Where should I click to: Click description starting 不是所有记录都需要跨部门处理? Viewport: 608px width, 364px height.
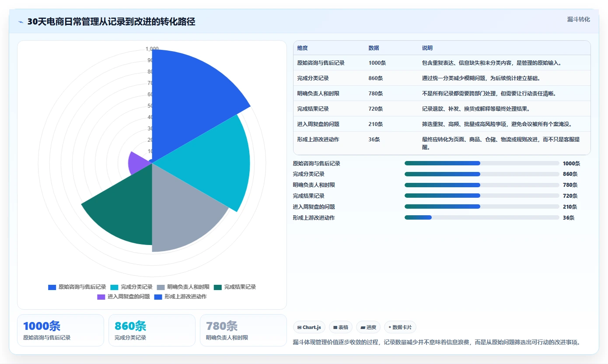pyautogui.click(x=489, y=94)
